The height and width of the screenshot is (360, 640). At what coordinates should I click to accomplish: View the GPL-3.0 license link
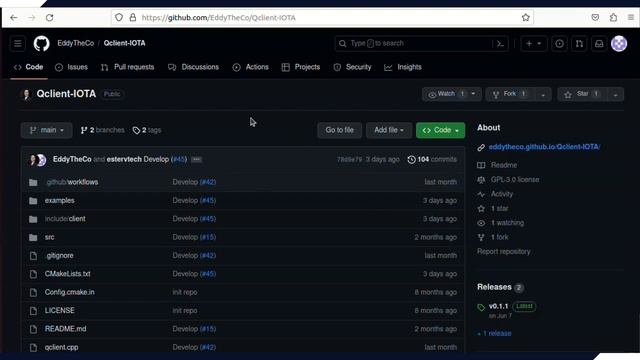(x=515, y=180)
